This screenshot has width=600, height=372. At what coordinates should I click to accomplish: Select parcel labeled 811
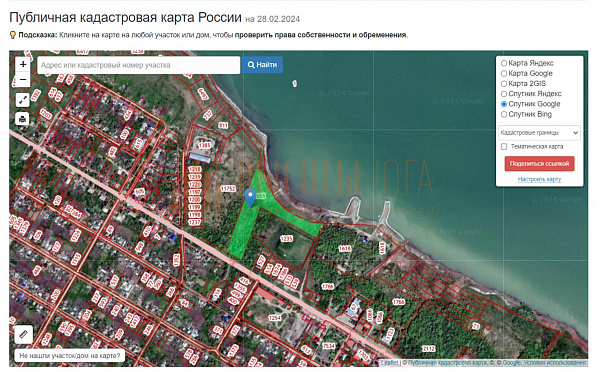pyautogui.click(x=223, y=125)
